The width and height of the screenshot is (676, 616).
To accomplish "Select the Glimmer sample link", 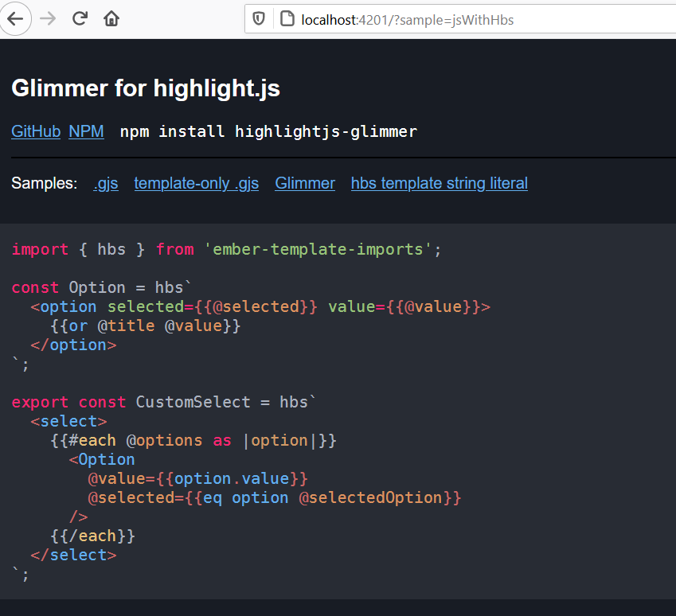I will [305, 184].
